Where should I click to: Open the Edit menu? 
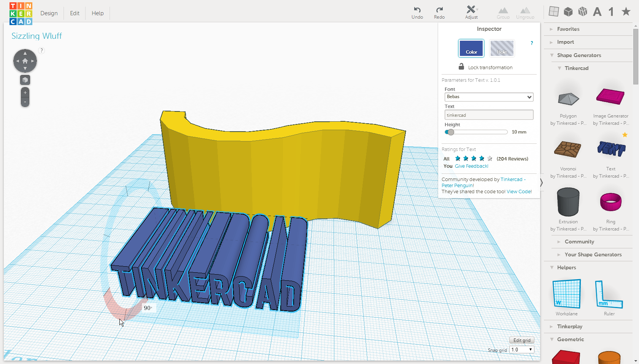[x=74, y=13]
